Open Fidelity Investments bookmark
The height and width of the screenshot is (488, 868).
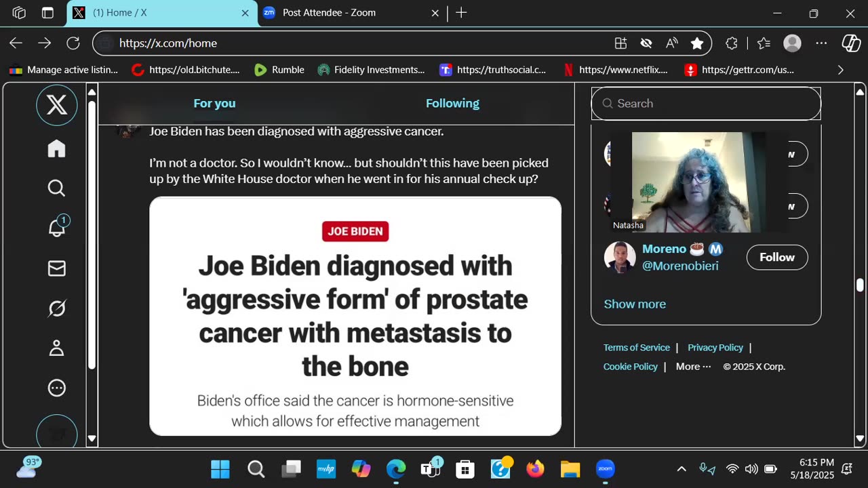(x=371, y=70)
